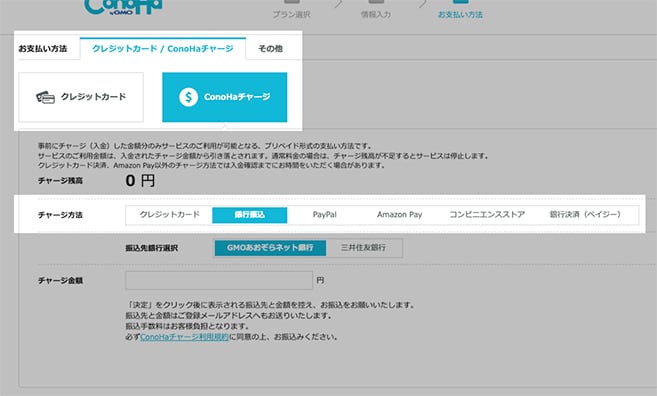The height and width of the screenshot is (396, 657).
Task: Choose 銀行振込 as the charge method
Action: coord(250,215)
